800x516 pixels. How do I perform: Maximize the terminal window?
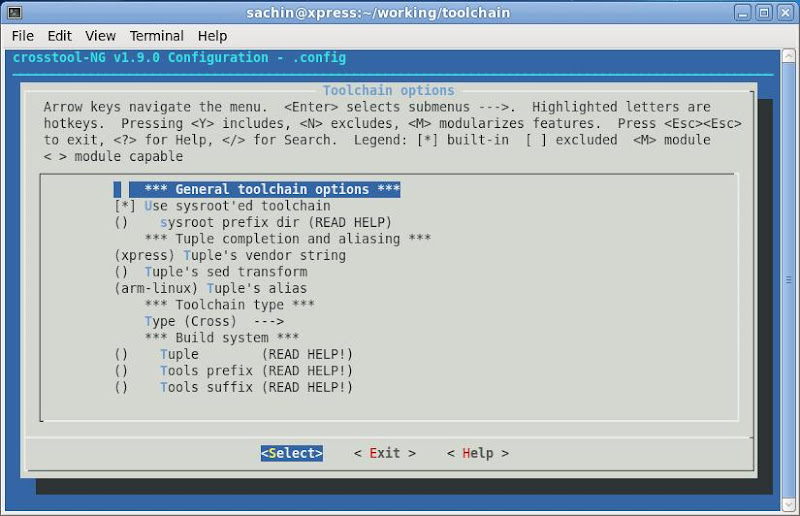coord(764,12)
